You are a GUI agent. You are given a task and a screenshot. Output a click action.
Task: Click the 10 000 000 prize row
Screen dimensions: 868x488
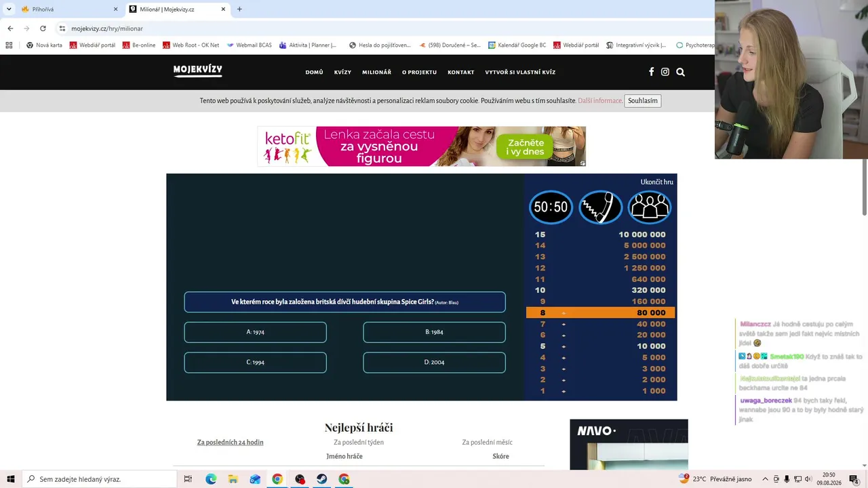(601, 235)
